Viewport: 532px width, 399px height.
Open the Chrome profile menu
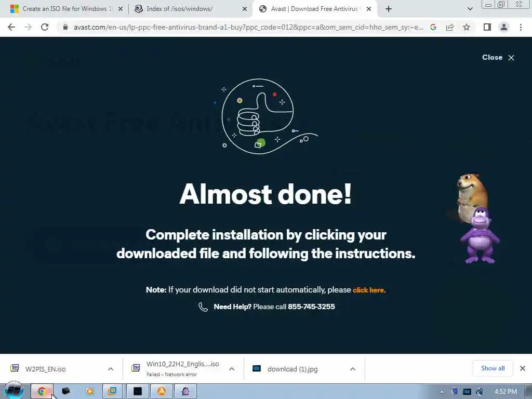tap(504, 27)
